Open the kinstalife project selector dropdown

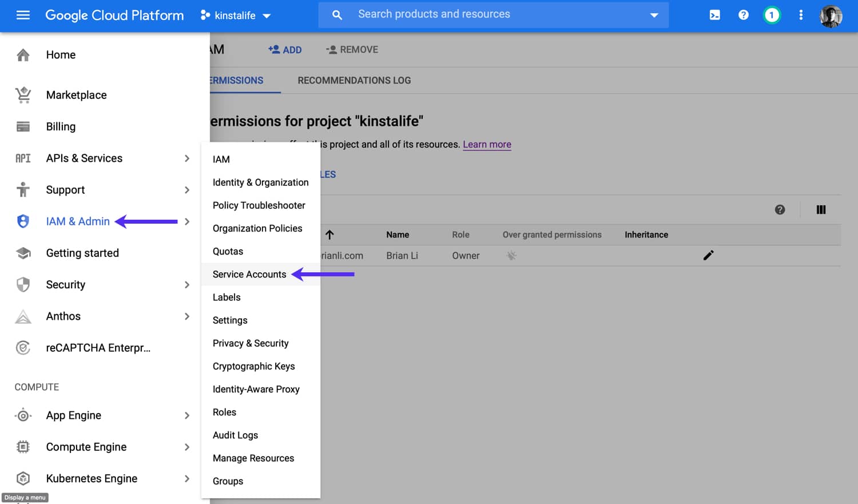pyautogui.click(x=236, y=15)
